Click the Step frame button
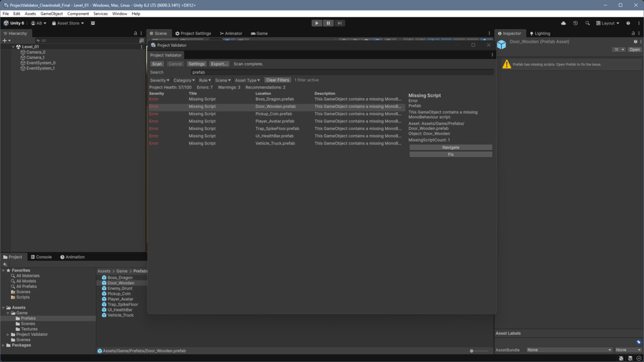The image size is (644, 362). pos(339,23)
